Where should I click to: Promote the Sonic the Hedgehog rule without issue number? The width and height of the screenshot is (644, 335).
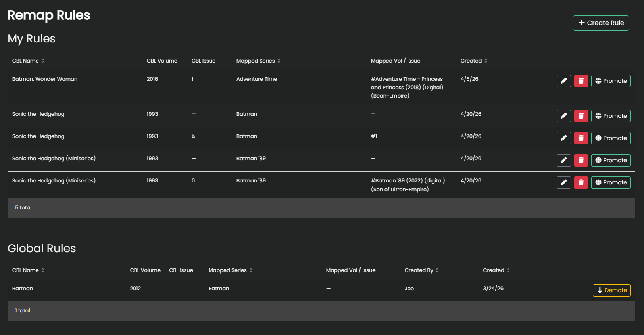(x=611, y=116)
